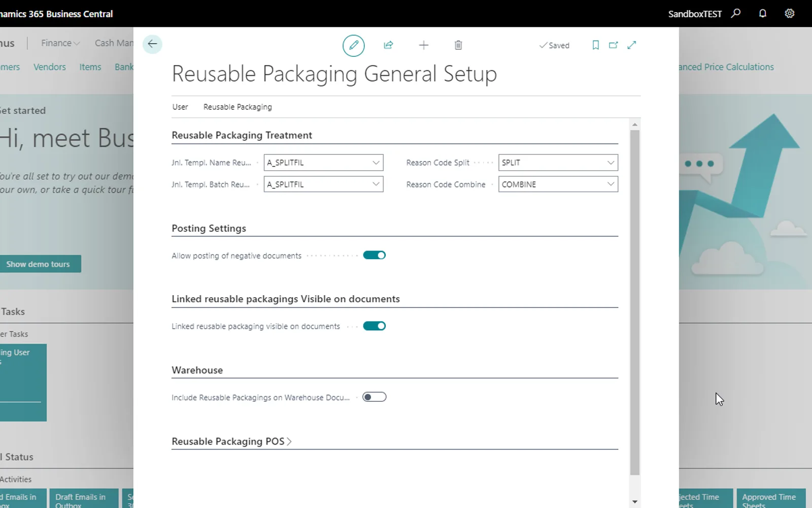Toggle edit mode with the pencil icon
The image size is (812, 508).
tap(354, 45)
